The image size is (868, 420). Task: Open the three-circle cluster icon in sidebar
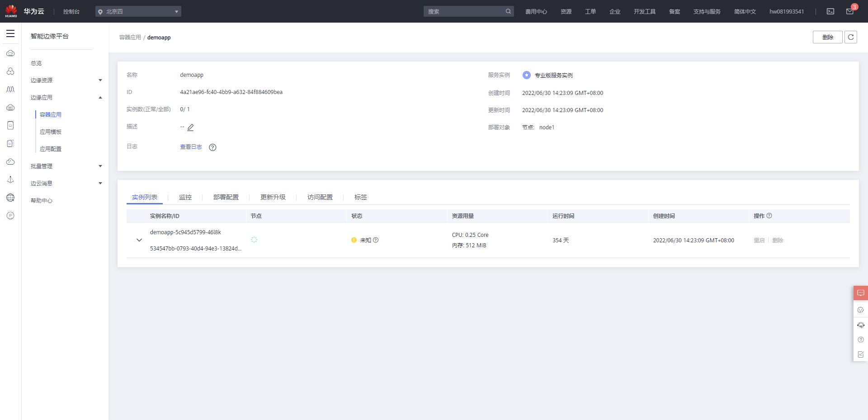10,71
